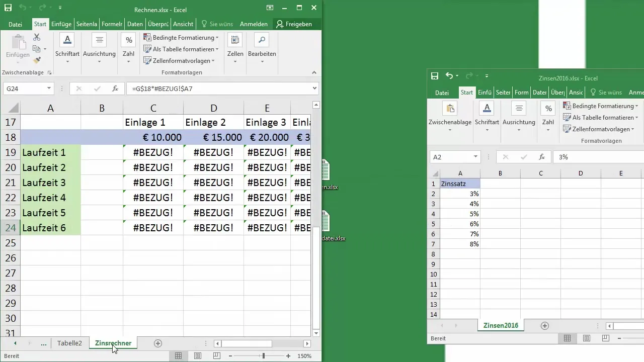Select cell Laufzeit 3

click(x=50, y=183)
